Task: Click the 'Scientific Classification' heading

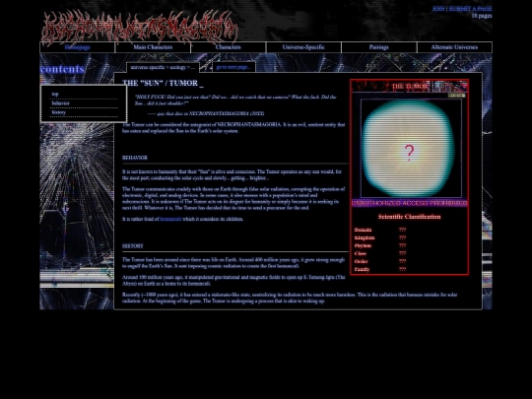Action: point(410,217)
